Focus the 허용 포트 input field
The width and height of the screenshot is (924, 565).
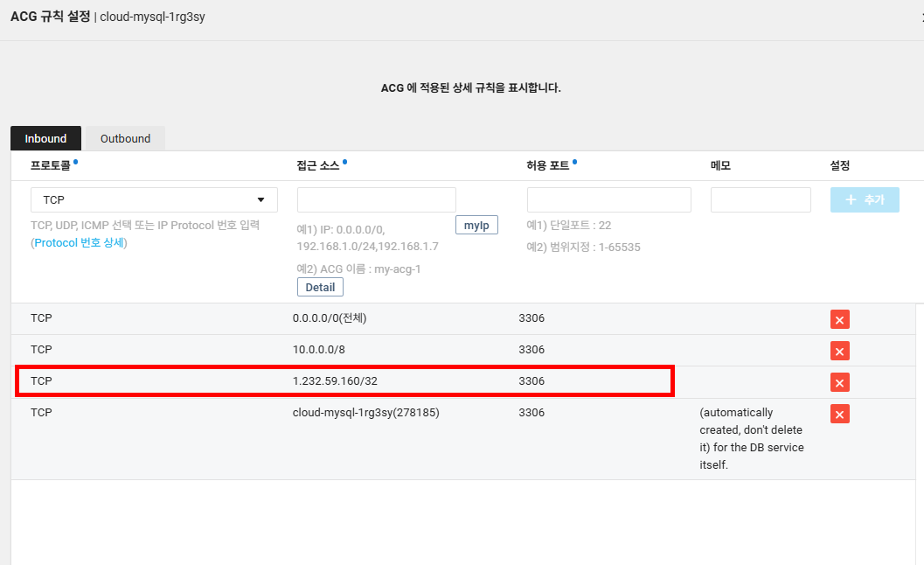click(x=608, y=200)
